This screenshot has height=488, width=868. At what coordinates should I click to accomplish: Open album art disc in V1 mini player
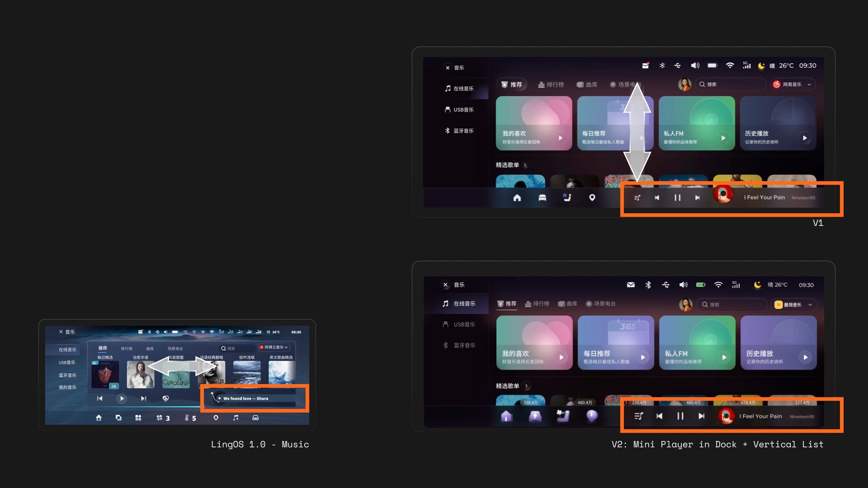(723, 195)
